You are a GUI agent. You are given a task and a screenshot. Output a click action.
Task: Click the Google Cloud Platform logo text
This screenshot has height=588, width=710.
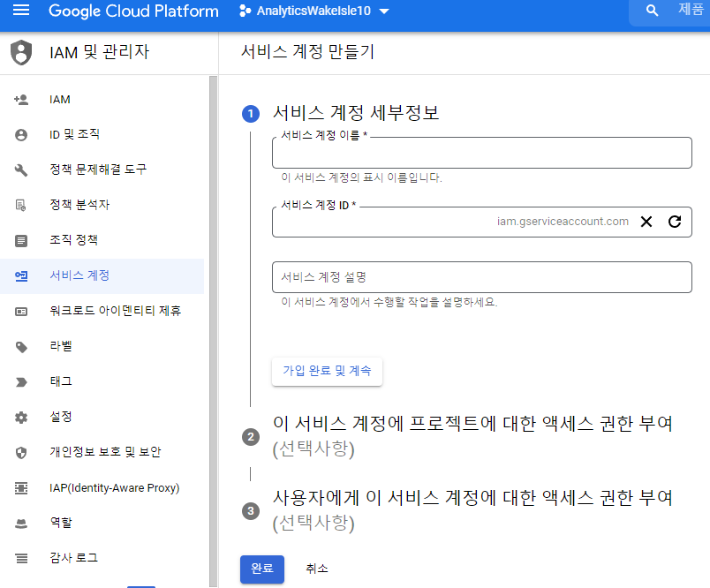point(133,11)
